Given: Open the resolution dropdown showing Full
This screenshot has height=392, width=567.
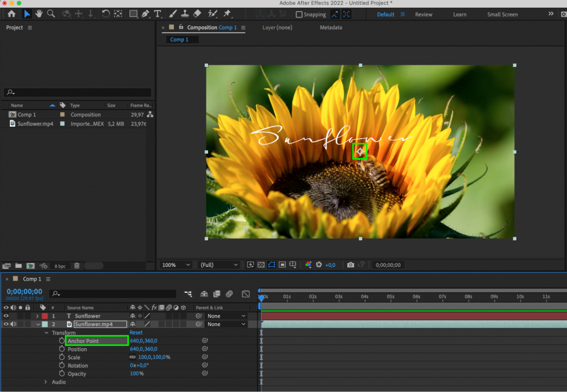Looking at the screenshot, I should (219, 265).
